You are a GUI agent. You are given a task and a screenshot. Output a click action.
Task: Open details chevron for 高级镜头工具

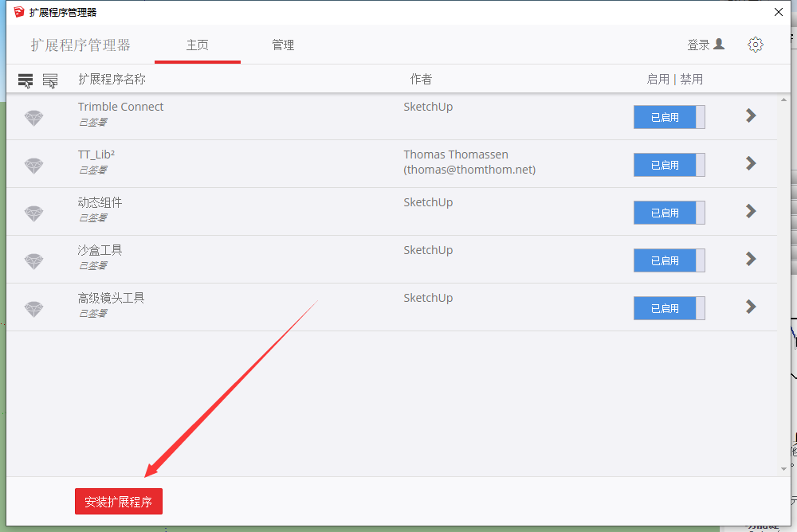pyautogui.click(x=751, y=307)
